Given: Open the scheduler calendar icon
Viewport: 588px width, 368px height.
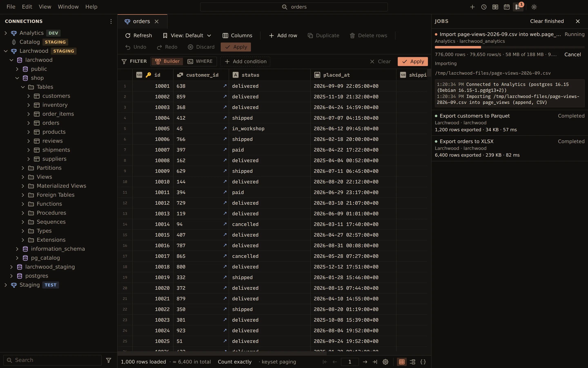Looking at the screenshot, I should point(507,7).
